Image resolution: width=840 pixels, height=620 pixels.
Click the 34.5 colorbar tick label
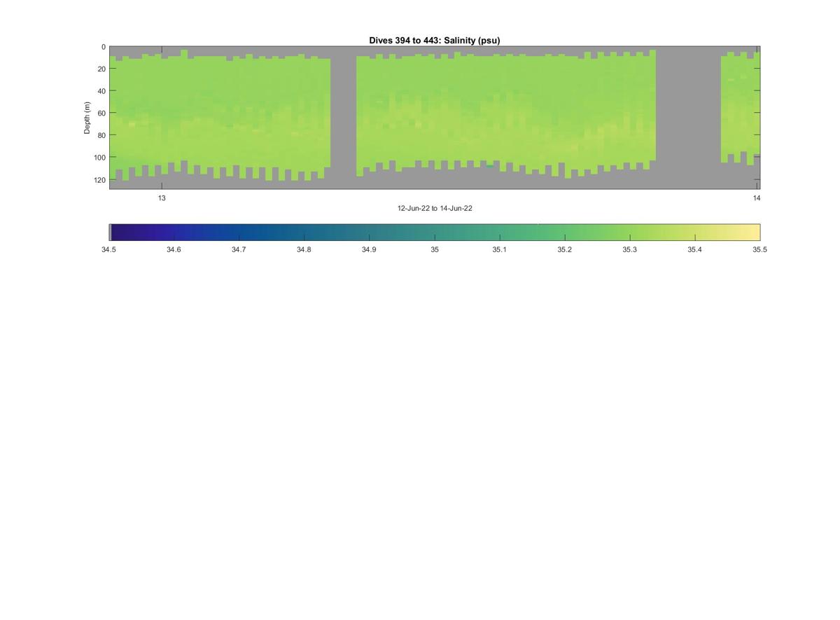108,249
